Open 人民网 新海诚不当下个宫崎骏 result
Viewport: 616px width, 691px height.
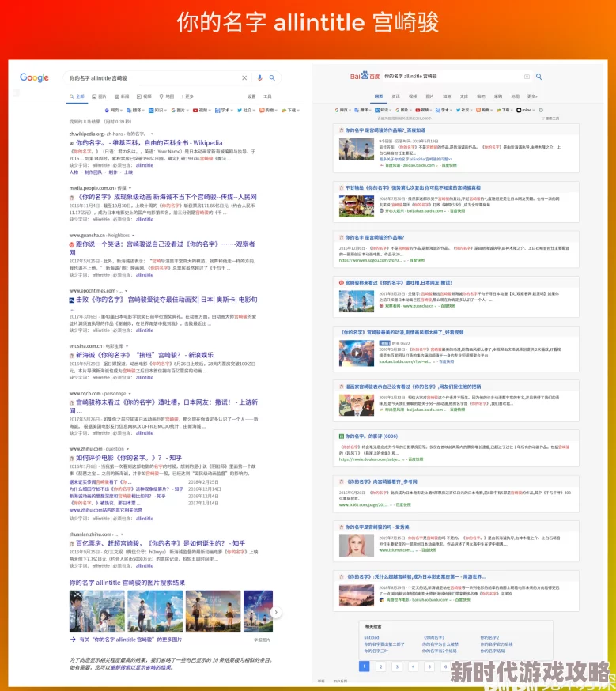pos(167,197)
